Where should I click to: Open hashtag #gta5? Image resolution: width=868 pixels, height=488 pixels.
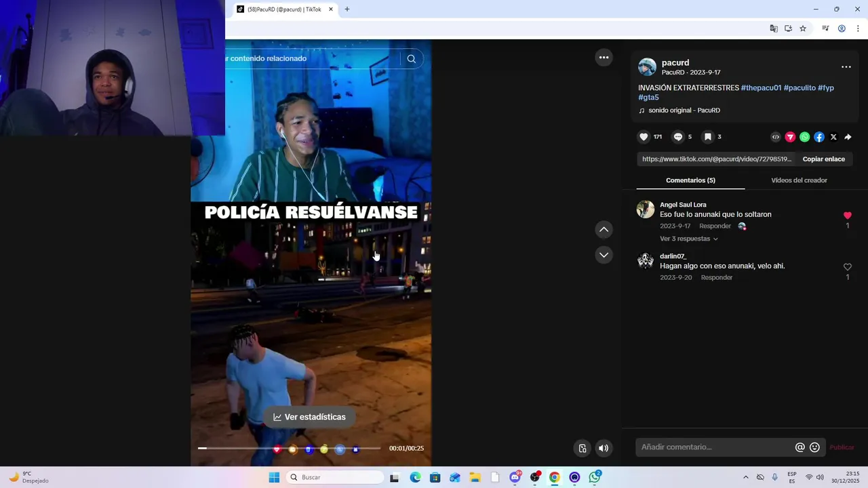pos(648,98)
